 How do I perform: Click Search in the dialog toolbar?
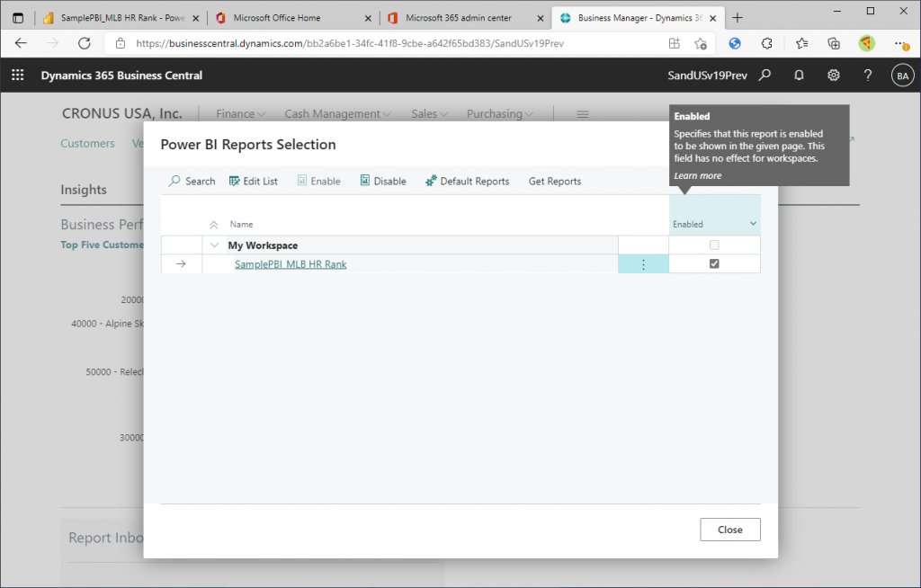pyautogui.click(x=192, y=181)
